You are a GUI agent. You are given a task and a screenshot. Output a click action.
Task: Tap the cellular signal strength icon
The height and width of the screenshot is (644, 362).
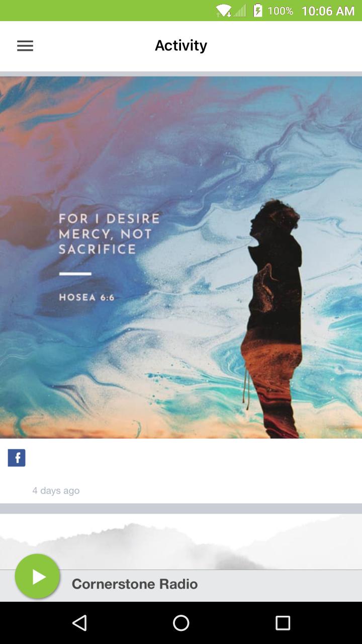[x=239, y=11]
